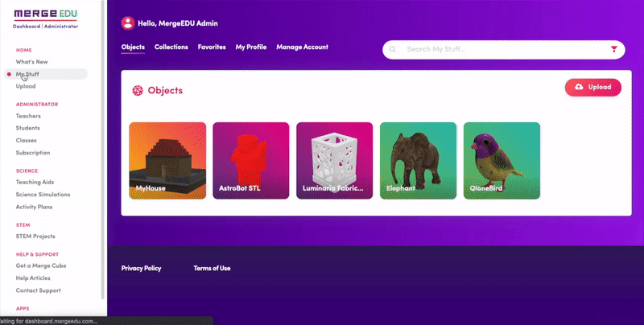Open the Privacy Policy footer link

click(x=142, y=269)
